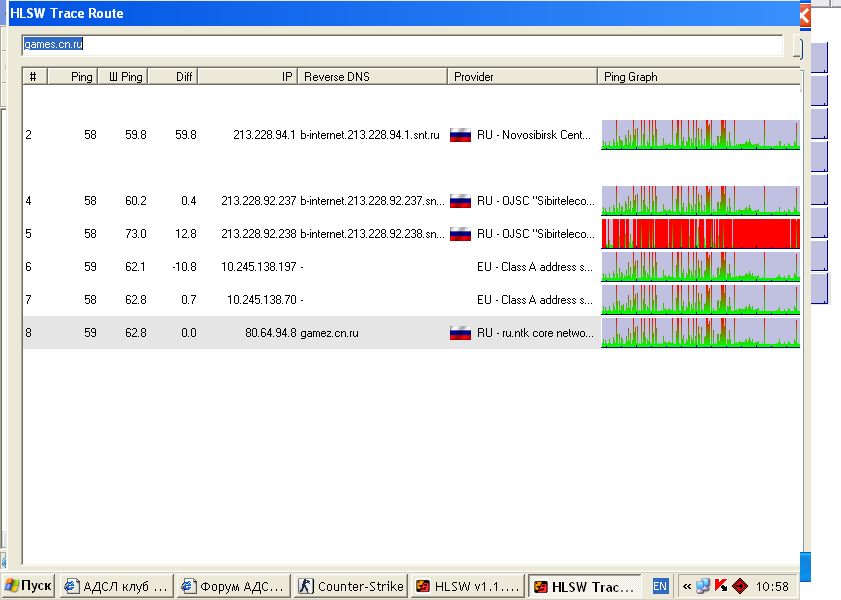Open the Форум АДС taskbar window
The image size is (841, 600).
pos(233,587)
